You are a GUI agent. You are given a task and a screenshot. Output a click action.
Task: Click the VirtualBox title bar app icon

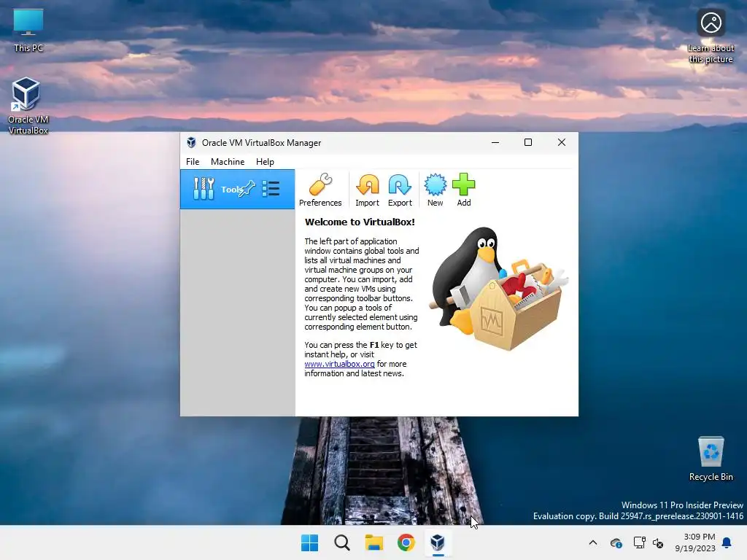point(192,142)
